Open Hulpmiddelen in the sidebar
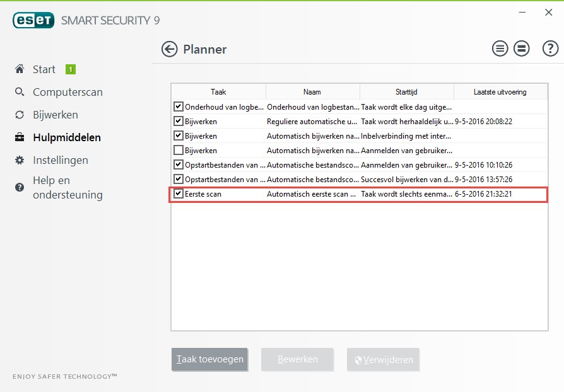564x392 pixels. 66,137
